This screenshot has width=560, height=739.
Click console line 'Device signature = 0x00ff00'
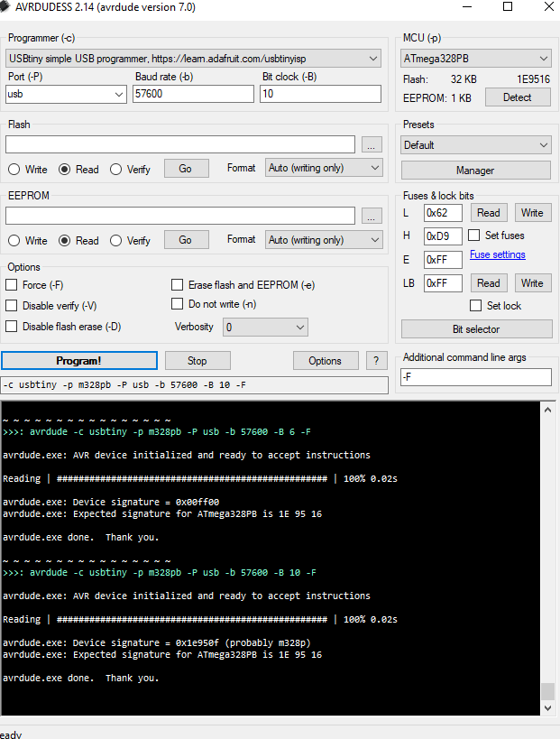(x=111, y=503)
